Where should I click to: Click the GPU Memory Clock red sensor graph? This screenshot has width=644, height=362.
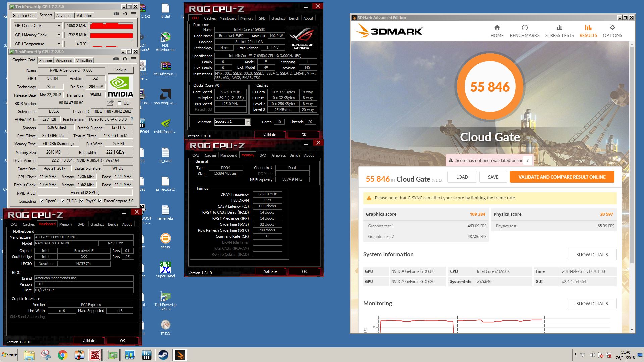point(111,35)
